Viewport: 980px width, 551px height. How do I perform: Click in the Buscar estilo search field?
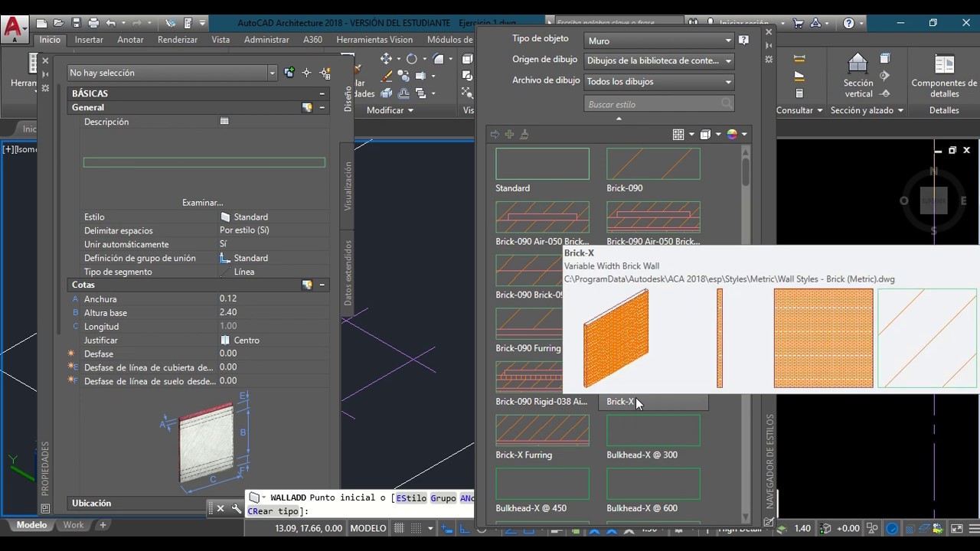(659, 104)
